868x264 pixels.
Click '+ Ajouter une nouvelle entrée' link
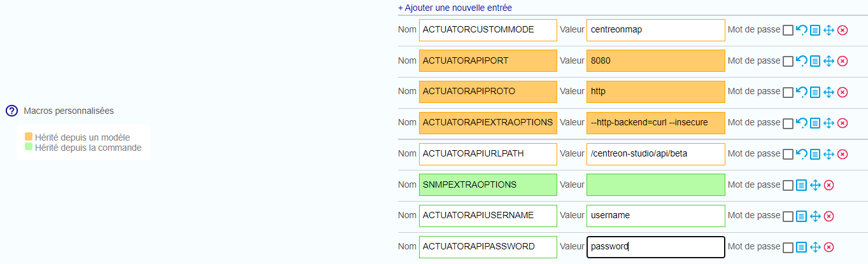pyautogui.click(x=455, y=8)
